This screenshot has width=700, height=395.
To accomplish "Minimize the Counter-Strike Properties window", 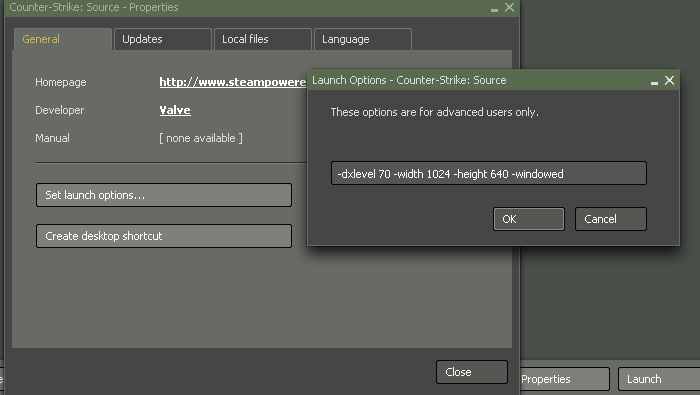I will (x=494, y=10).
